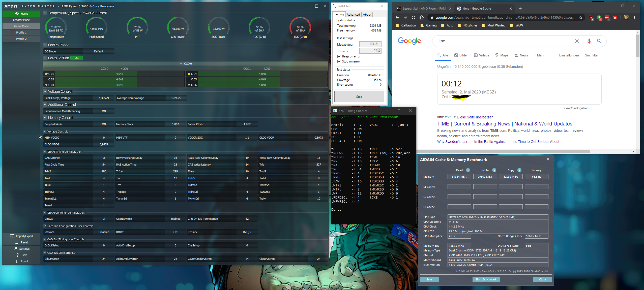Toggle the OC switch in Cores Section
The height and width of the screenshot is (290, 644).
tap(76, 58)
